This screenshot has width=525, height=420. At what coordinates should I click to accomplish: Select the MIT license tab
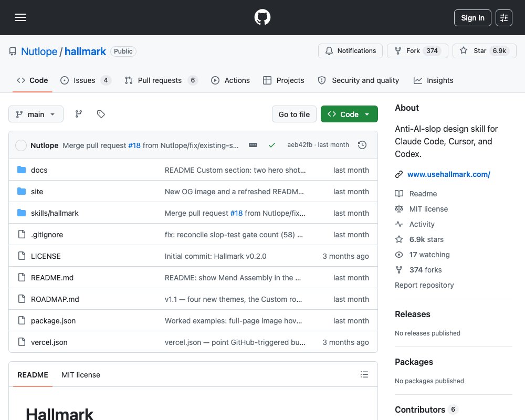[81, 375]
